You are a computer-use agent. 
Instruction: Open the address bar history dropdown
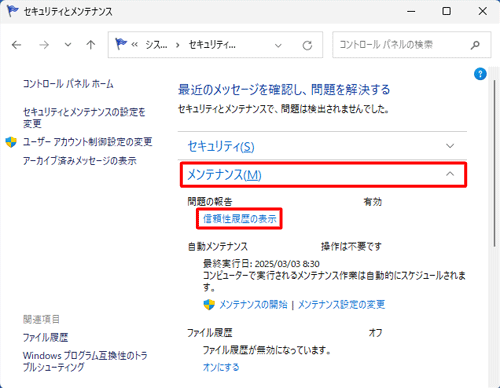pos(278,45)
